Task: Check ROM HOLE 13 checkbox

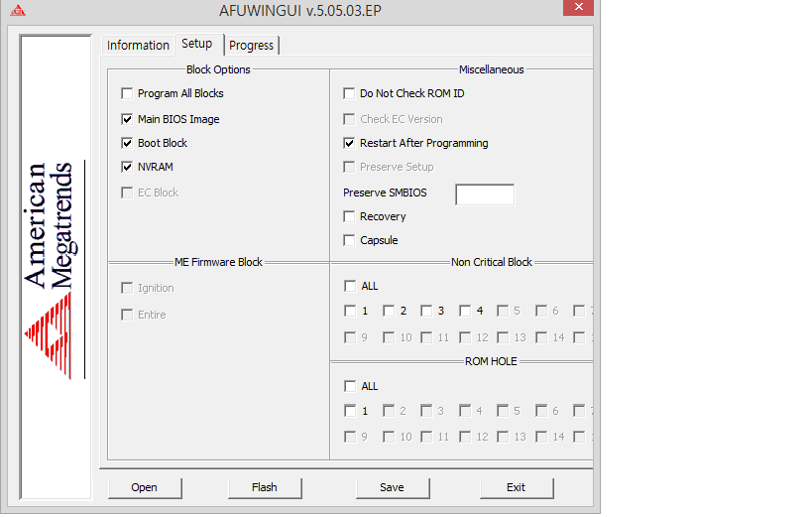Action: 503,438
